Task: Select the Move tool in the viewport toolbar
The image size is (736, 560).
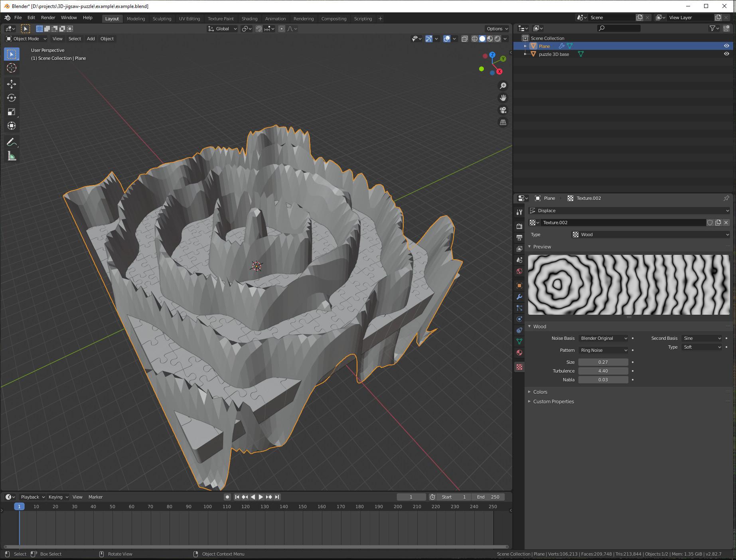Action: coord(12,84)
